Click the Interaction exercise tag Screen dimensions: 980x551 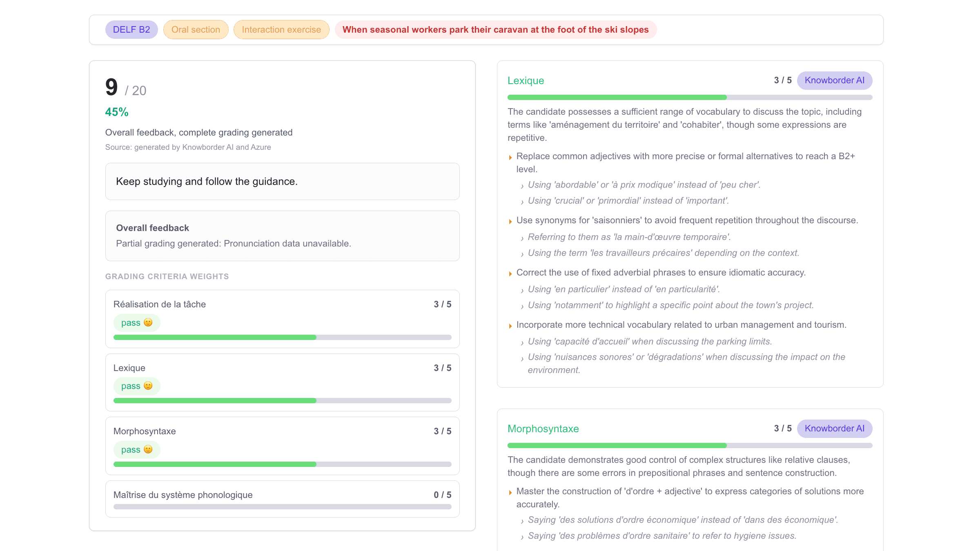(281, 30)
